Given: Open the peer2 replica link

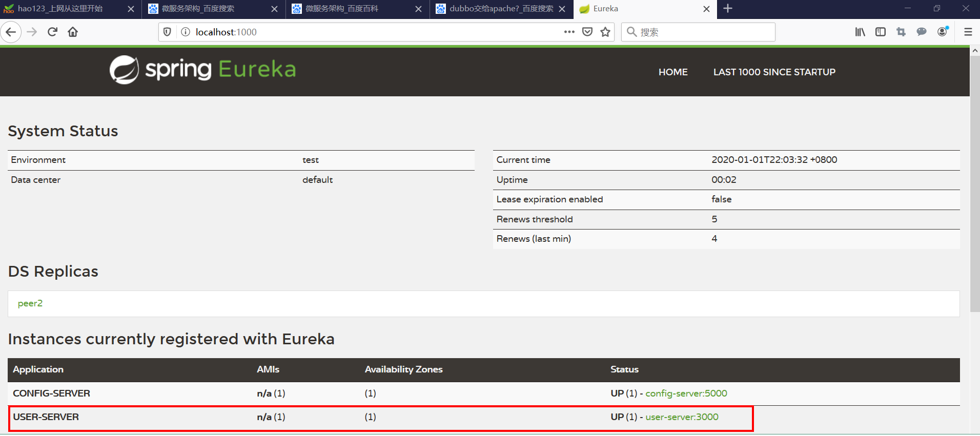Looking at the screenshot, I should point(30,303).
